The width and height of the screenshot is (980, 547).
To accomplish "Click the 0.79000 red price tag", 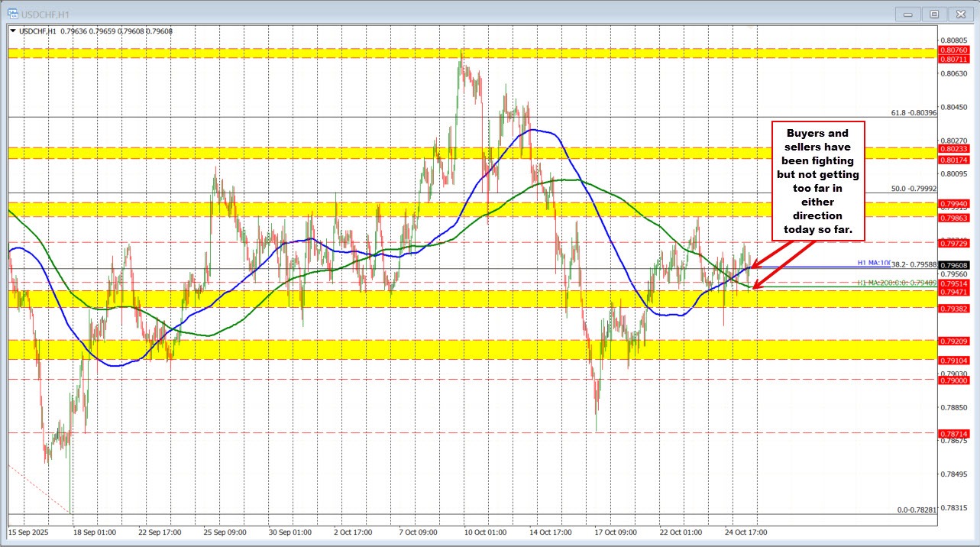I will pos(955,380).
